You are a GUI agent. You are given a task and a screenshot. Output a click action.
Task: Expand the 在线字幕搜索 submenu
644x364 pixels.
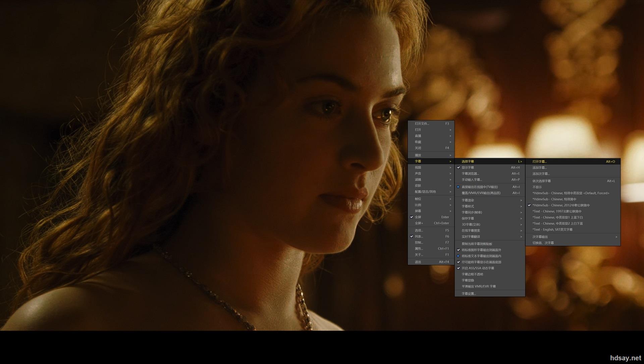pos(490,230)
